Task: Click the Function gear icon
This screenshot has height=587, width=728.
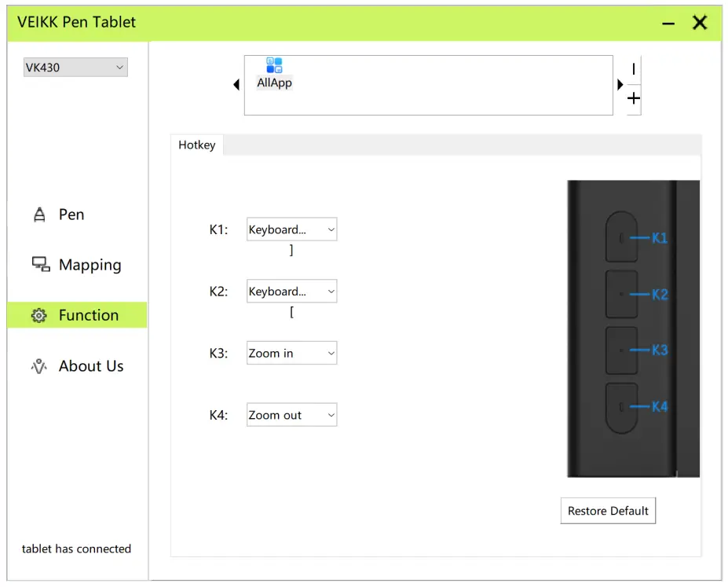Action: [38, 315]
